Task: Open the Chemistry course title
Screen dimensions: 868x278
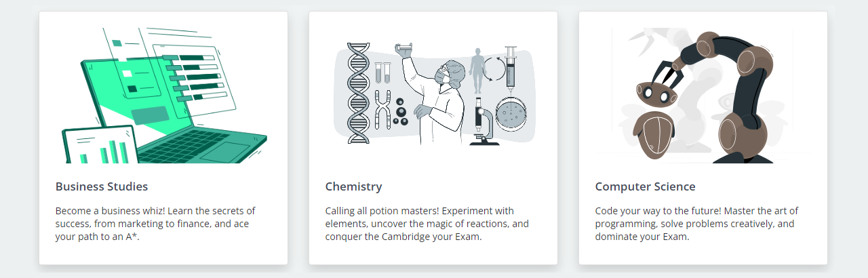Action: click(x=353, y=186)
